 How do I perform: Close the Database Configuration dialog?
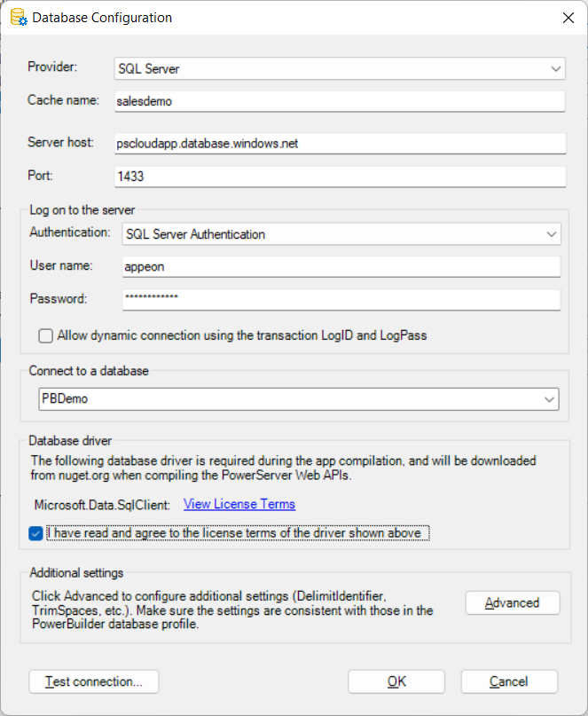568,18
